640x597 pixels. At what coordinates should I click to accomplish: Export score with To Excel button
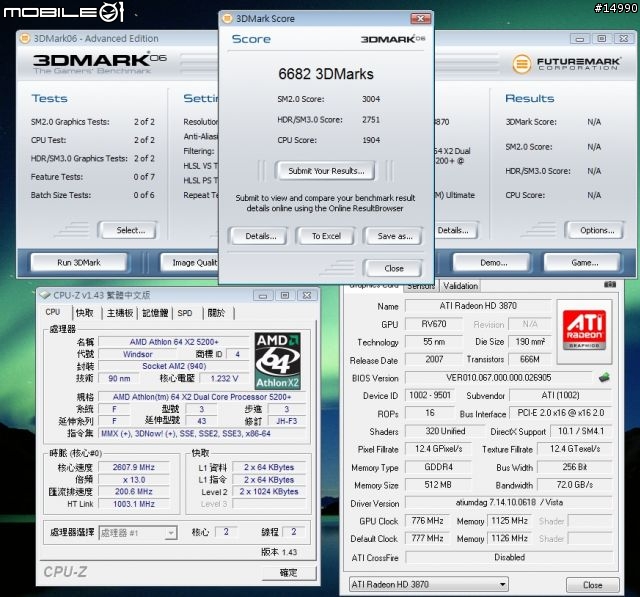pos(326,236)
